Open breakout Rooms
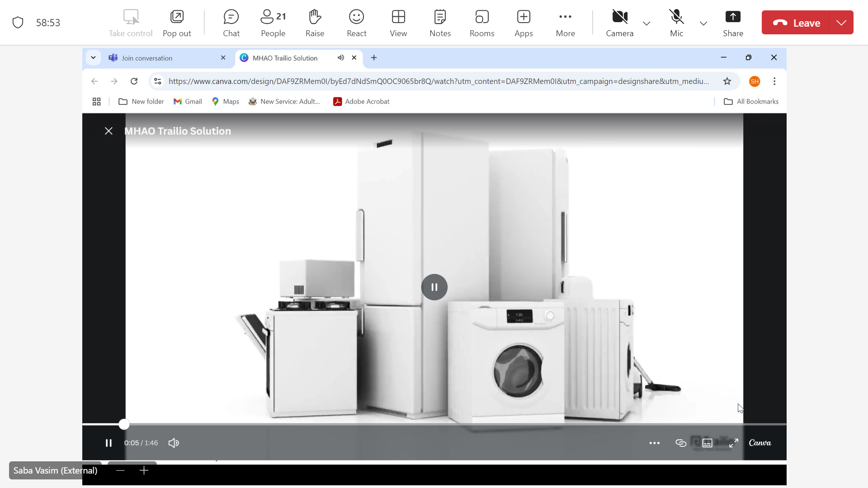This screenshot has height=488, width=868. 481,23
